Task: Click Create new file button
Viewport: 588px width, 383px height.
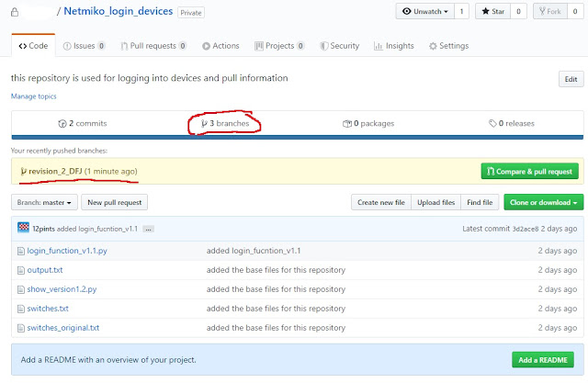Action: (381, 202)
